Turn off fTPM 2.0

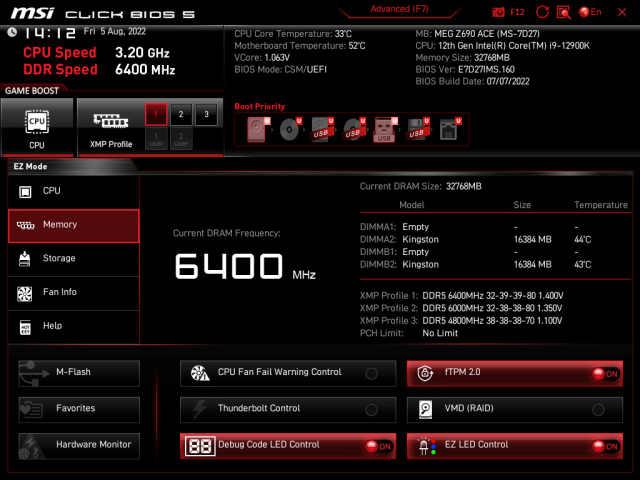point(515,373)
